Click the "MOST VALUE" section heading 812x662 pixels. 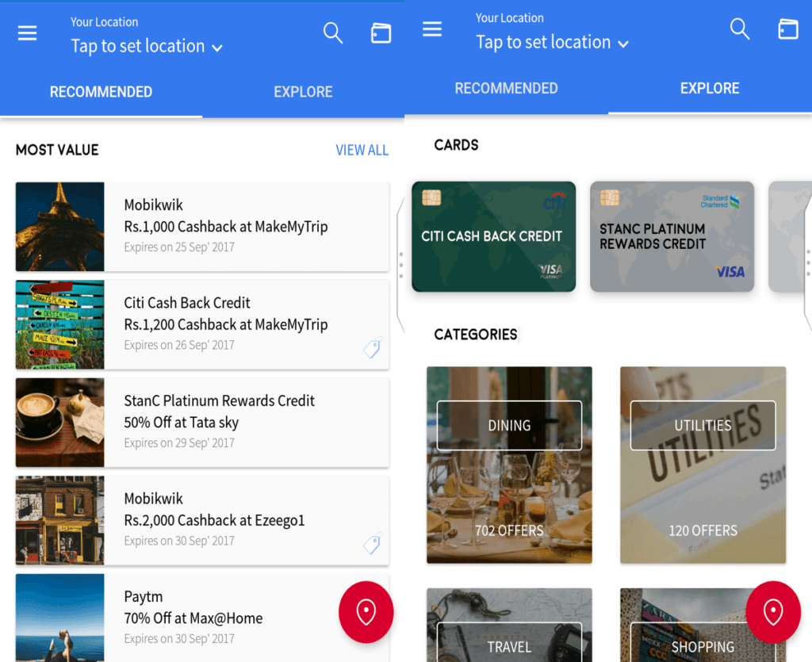(x=57, y=150)
